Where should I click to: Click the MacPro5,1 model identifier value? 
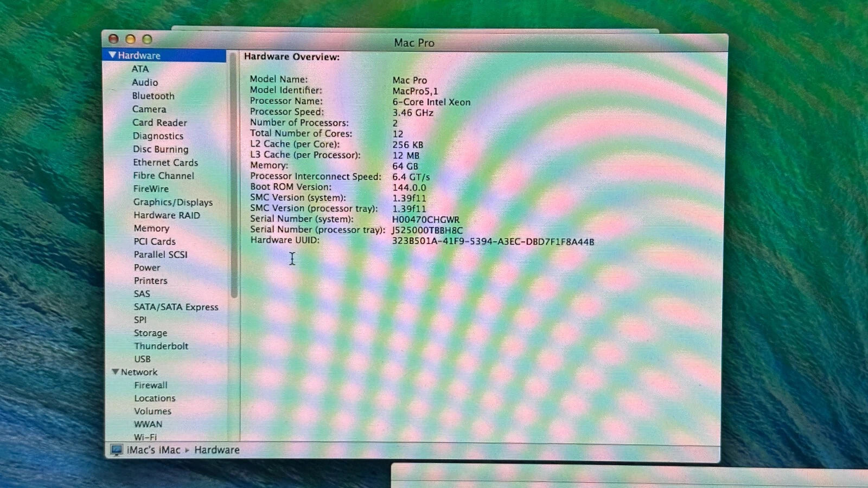point(415,91)
